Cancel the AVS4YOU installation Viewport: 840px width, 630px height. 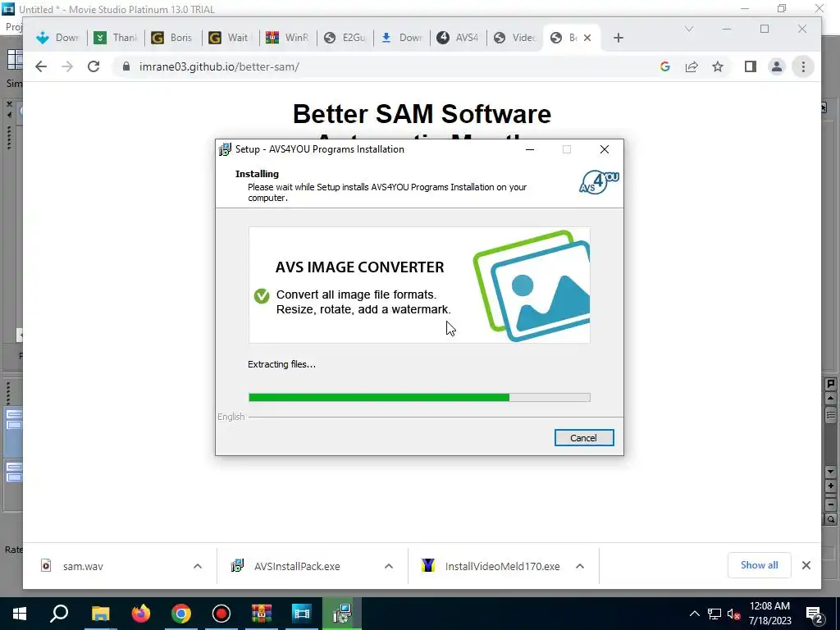click(x=583, y=438)
